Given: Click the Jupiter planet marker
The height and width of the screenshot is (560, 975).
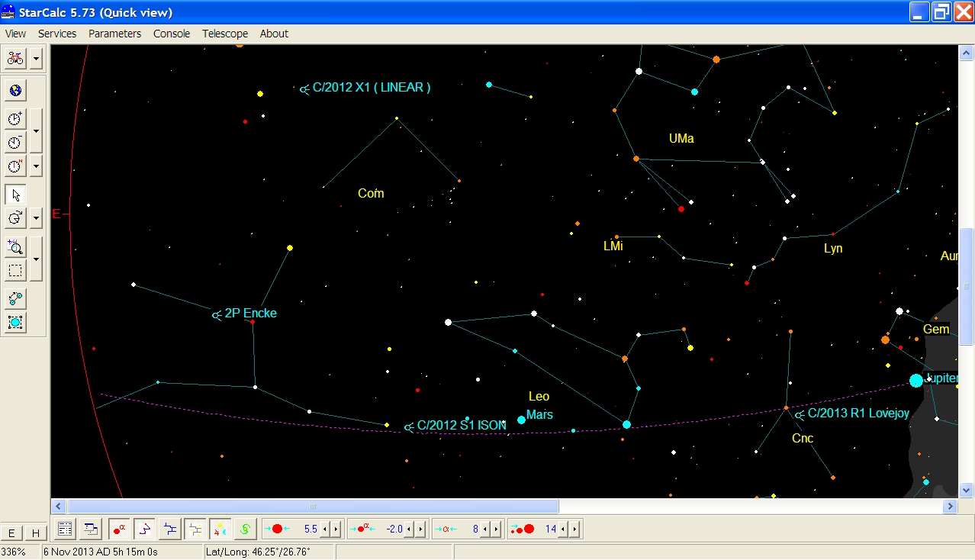Looking at the screenshot, I should (916, 380).
